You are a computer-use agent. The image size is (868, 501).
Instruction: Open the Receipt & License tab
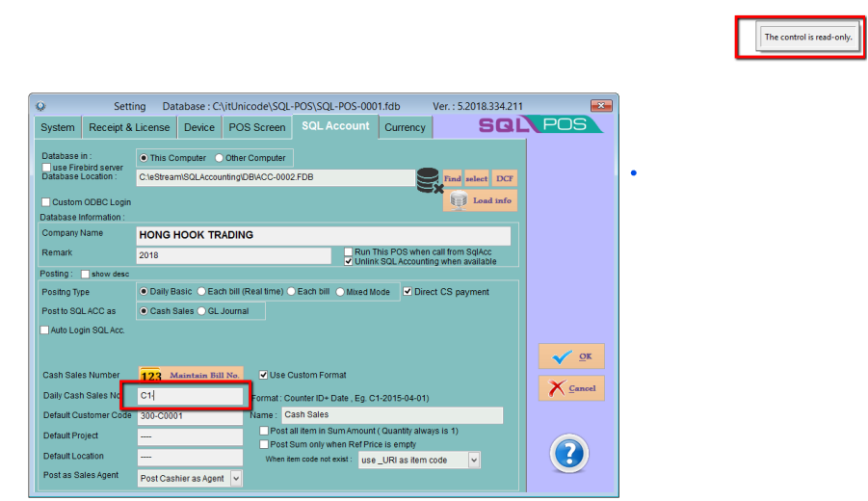129,127
